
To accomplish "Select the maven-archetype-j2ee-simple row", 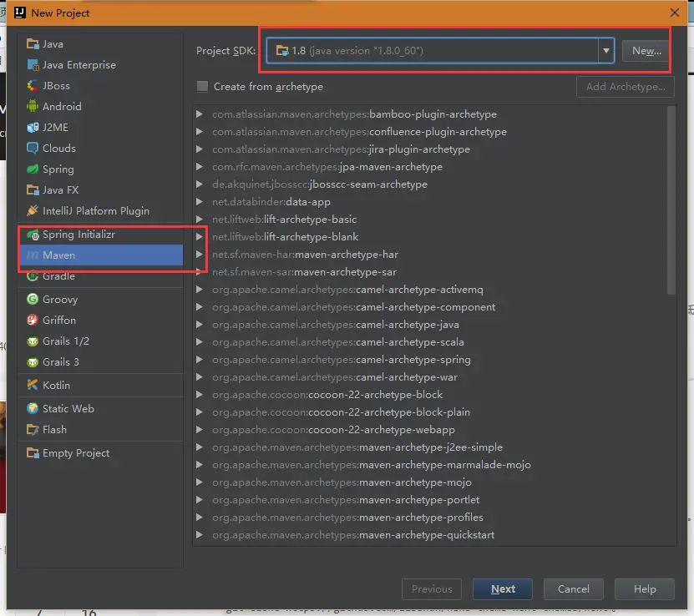I will [430, 447].
